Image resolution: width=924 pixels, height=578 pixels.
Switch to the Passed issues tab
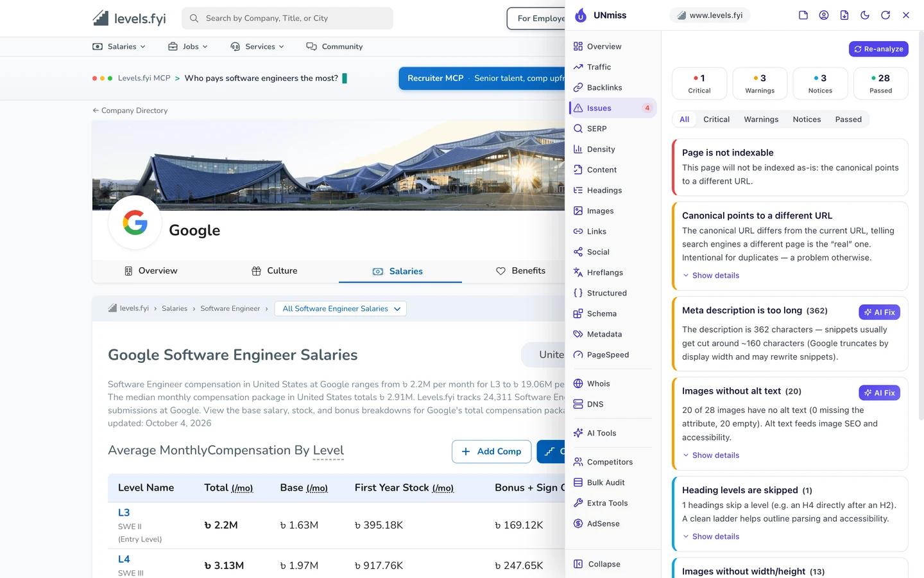[x=848, y=119]
